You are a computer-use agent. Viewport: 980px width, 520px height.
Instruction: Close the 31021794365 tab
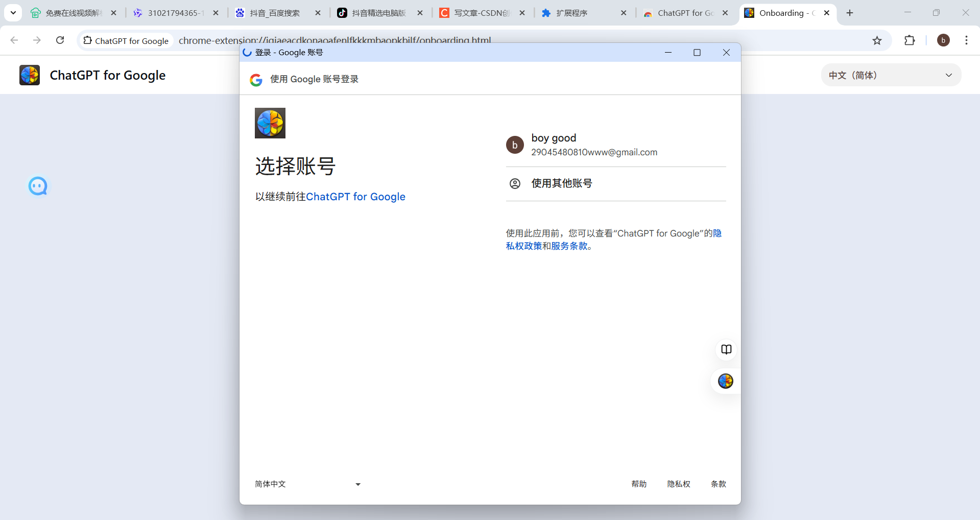click(216, 13)
